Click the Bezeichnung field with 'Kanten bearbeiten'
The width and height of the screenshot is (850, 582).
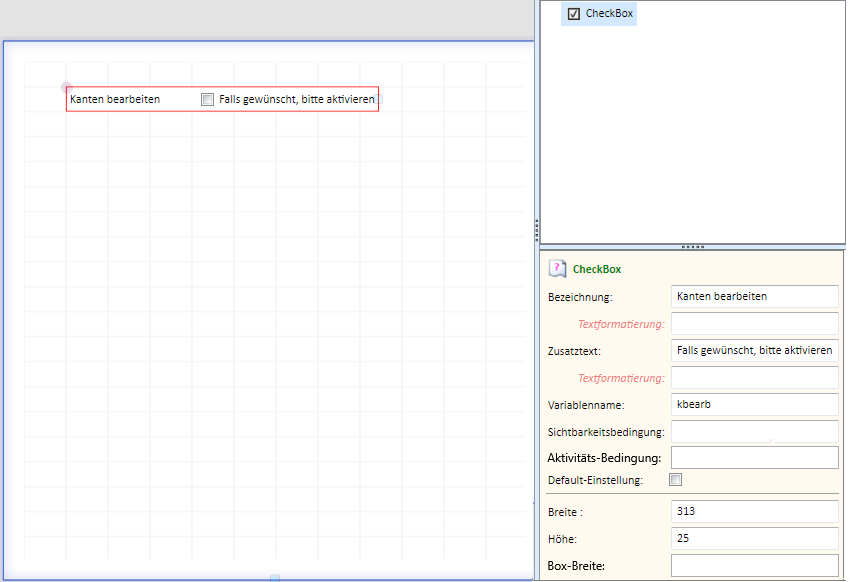coord(755,296)
